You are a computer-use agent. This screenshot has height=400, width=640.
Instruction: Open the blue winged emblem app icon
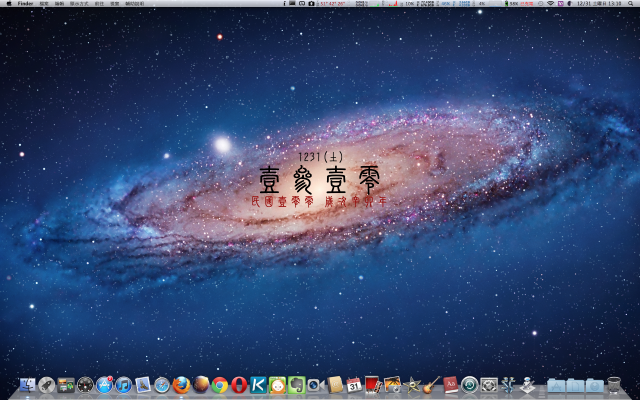508,385
